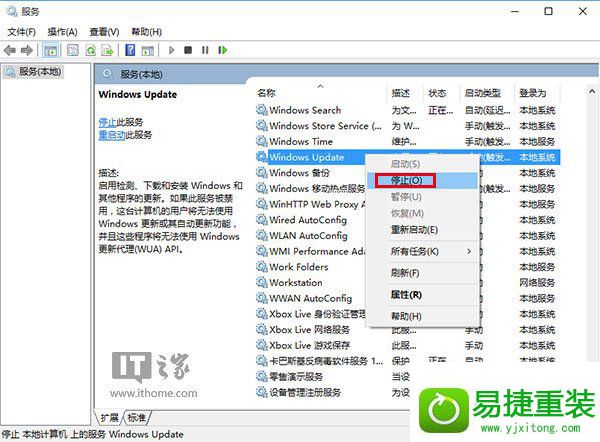Maximize the 服务 window
The height and width of the screenshot is (442, 600).
[x=548, y=11]
